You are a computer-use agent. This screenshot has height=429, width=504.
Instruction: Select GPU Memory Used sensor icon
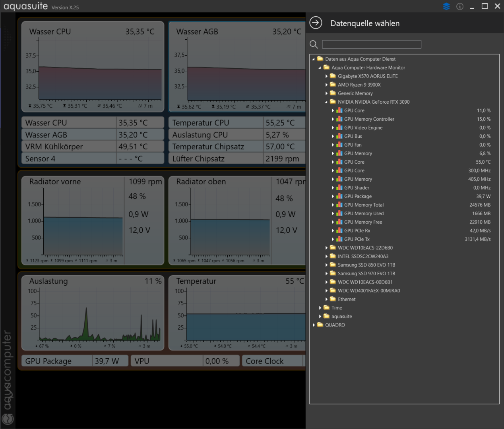[x=339, y=213]
